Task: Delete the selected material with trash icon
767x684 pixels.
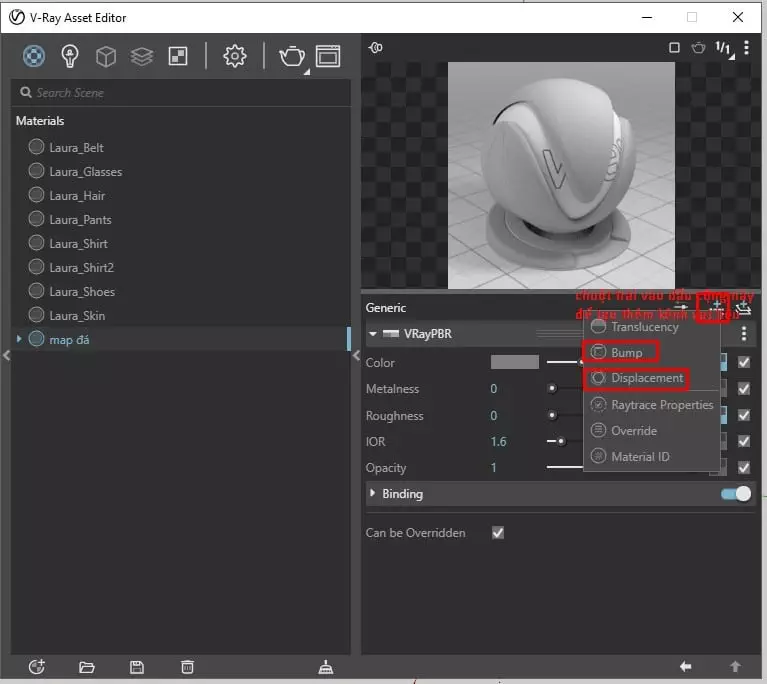Action: tap(187, 667)
